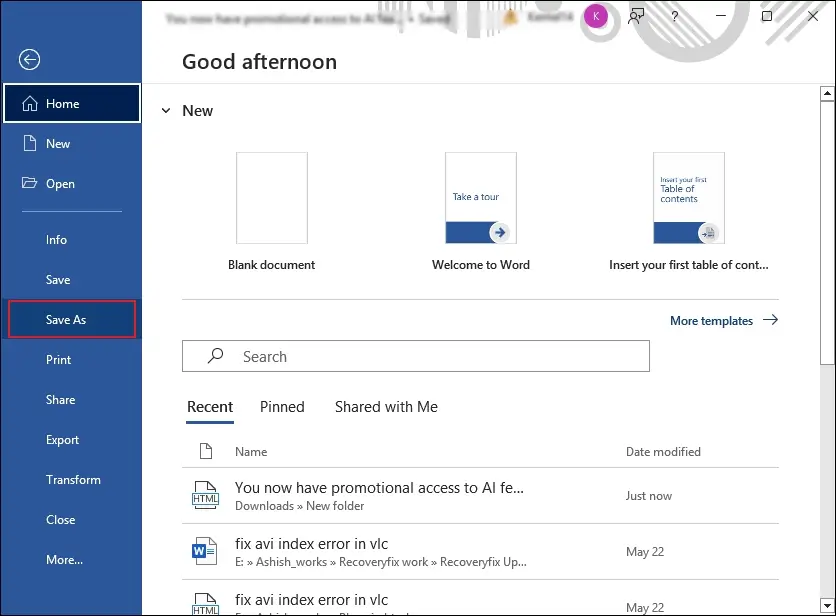The image size is (836, 616).
Task: Click the scrollbar down arrow
Action: (827, 606)
